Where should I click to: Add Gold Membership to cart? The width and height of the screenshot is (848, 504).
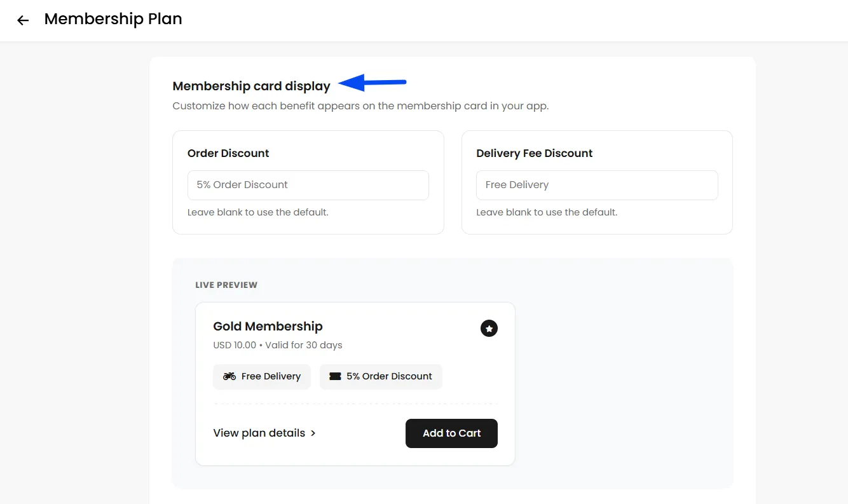click(x=451, y=433)
